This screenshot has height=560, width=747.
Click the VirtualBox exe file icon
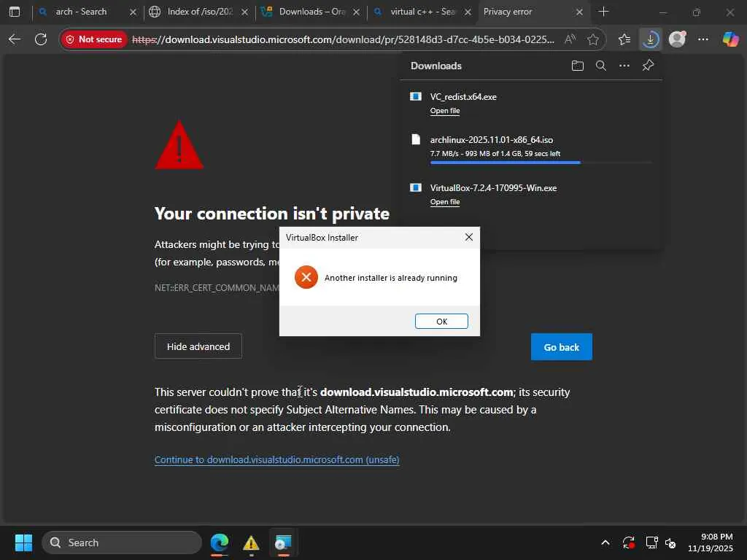click(415, 187)
